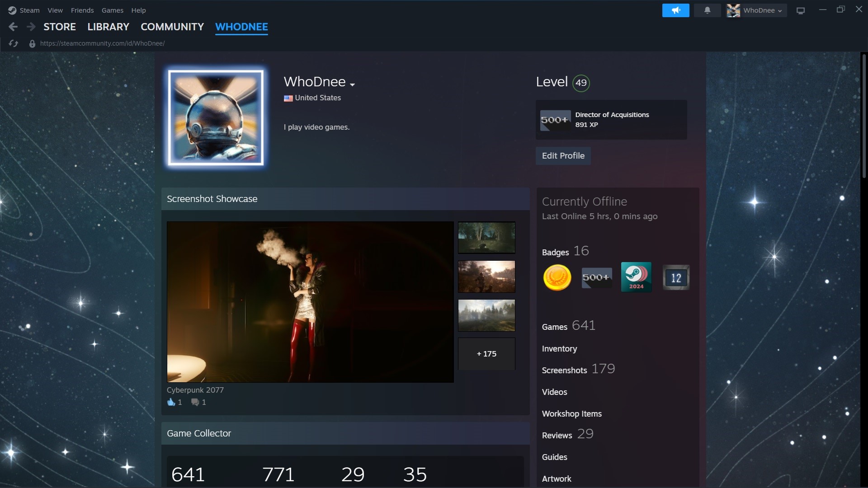Click the page reload icon
The height and width of the screenshot is (488, 868).
(x=14, y=43)
